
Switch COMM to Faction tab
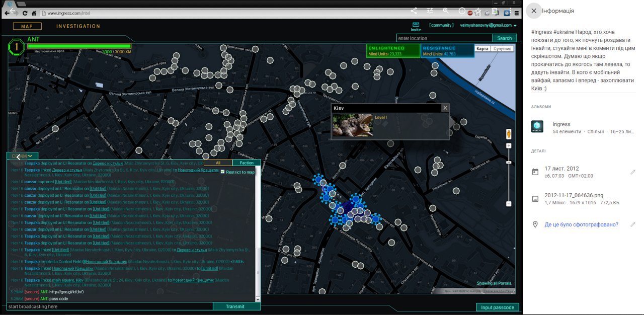point(247,163)
